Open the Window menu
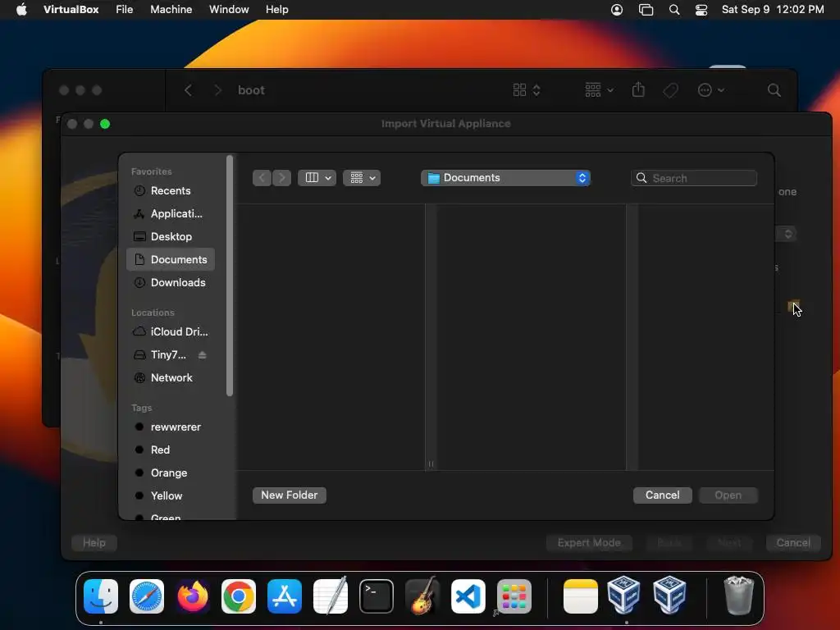Screen dimensions: 840x630 click(x=229, y=10)
